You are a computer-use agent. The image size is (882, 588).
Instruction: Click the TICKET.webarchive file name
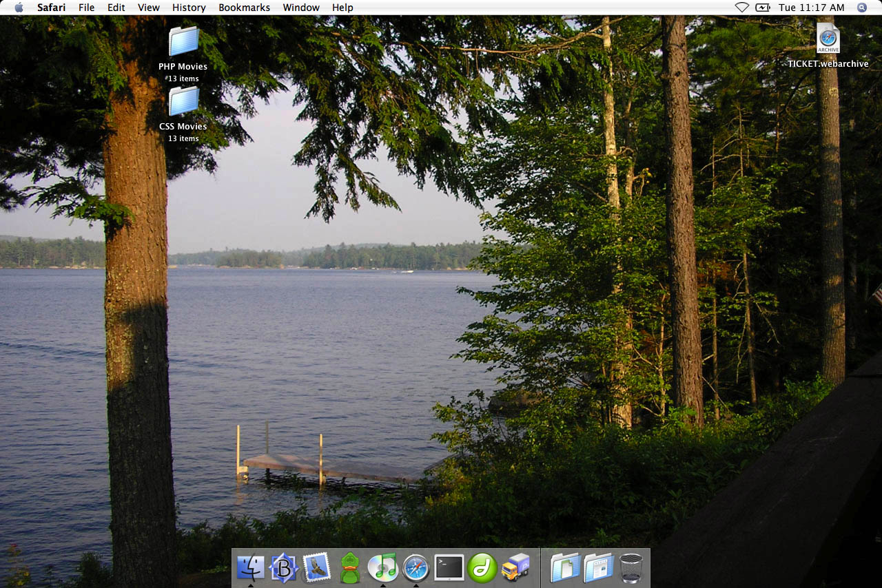[x=828, y=64]
